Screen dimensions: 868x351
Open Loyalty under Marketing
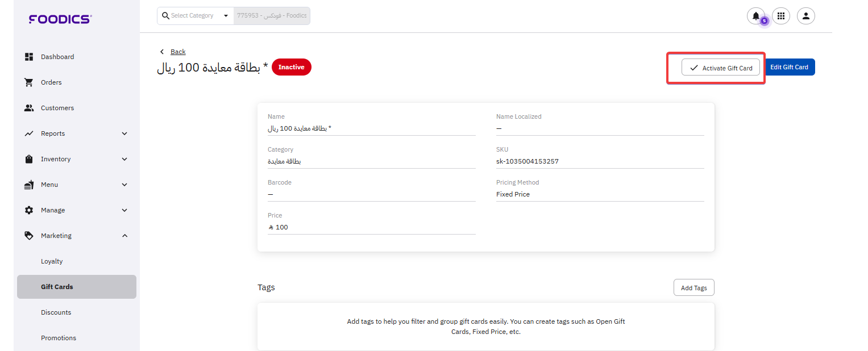click(52, 261)
